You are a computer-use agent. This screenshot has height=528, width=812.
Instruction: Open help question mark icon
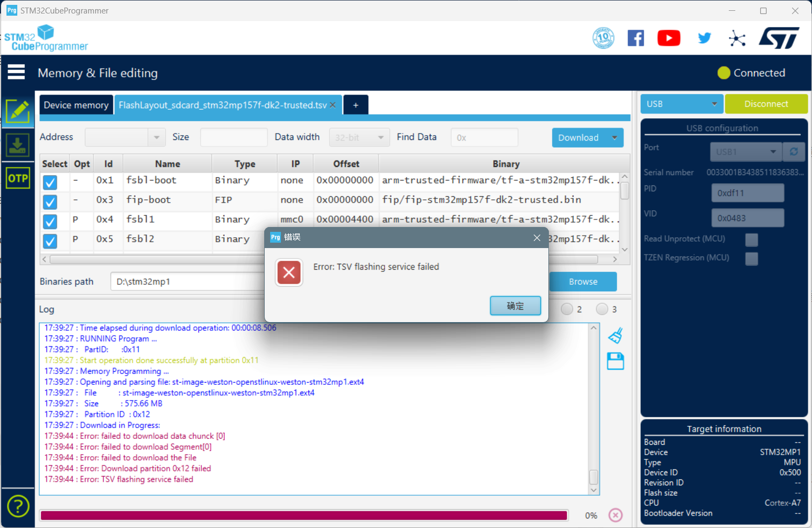coord(18,507)
